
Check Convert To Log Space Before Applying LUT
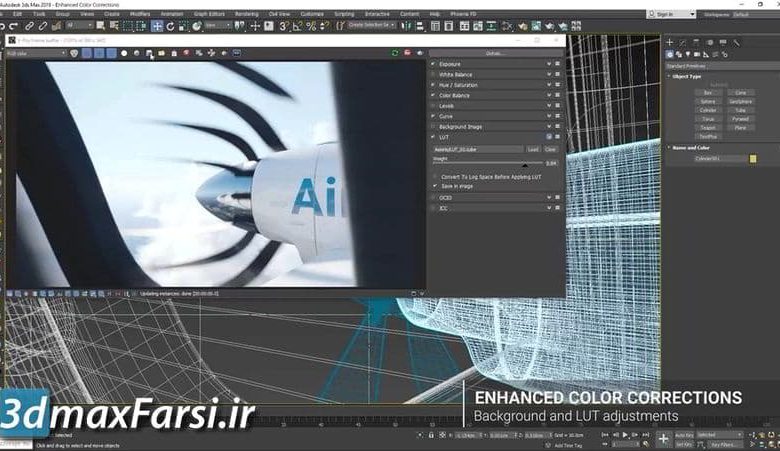(435, 177)
